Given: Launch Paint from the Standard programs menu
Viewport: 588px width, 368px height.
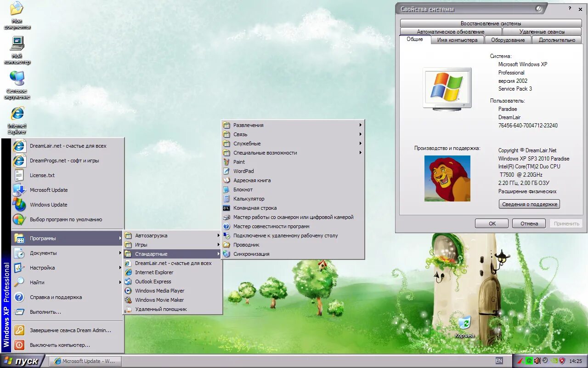Looking at the screenshot, I should click(x=238, y=162).
